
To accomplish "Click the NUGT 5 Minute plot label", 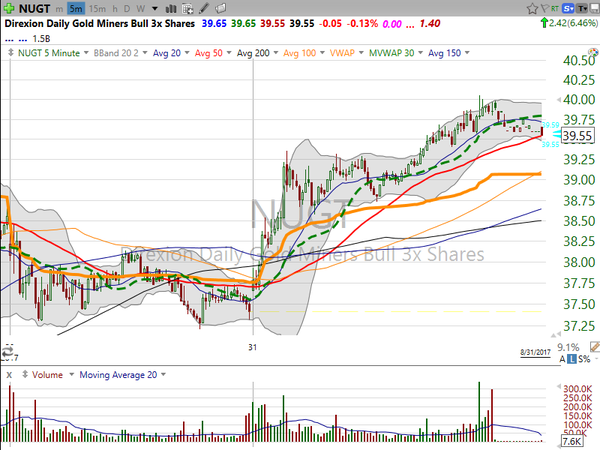I will click(49, 53).
